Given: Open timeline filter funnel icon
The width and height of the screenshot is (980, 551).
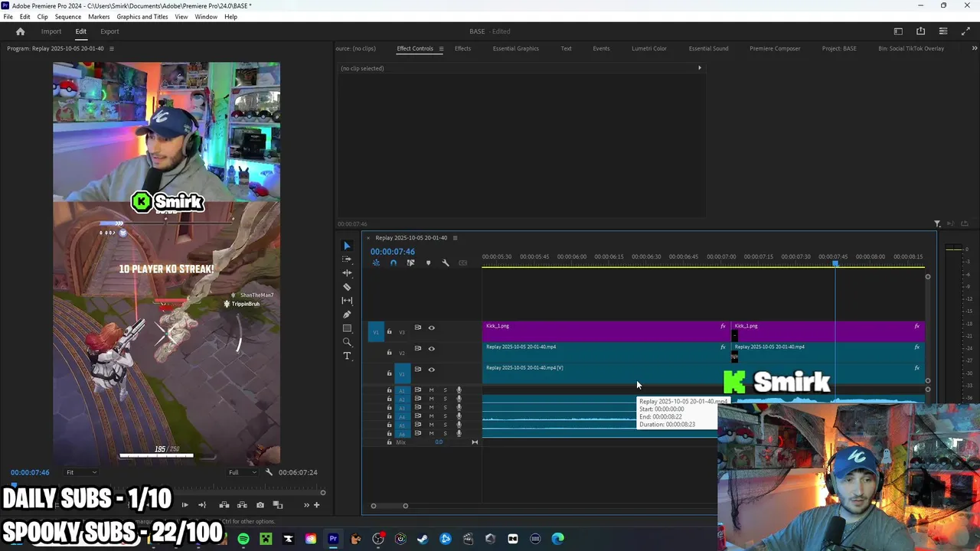Looking at the screenshot, I should pyautogui.click(x=937, y=224).
